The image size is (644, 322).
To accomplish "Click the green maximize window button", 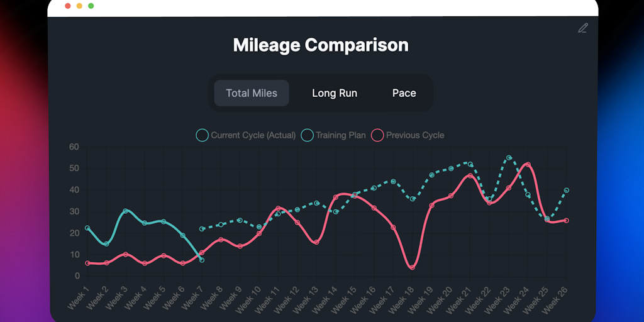I will click(91, 6).
